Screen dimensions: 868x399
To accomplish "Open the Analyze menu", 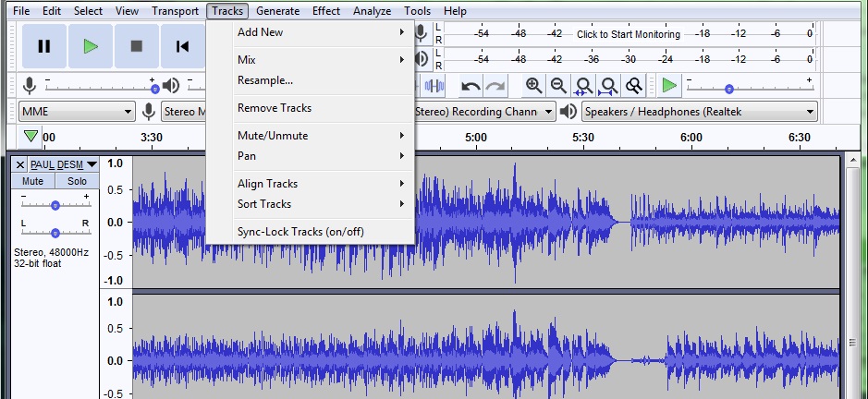I will coord(372,11).
